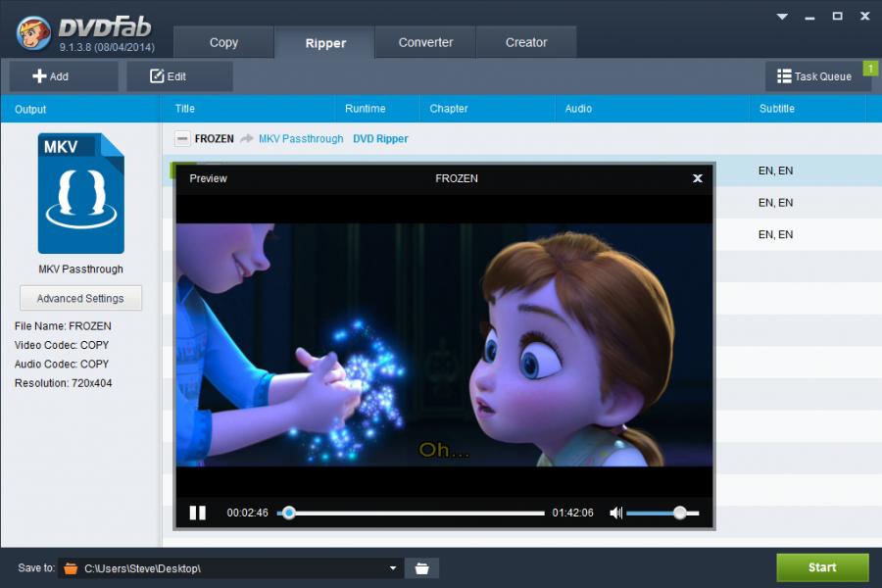Expand the Save to path dropdown
Image resolution: width=882 pixels, height=588 pixels.
click(x=393, y=568)
